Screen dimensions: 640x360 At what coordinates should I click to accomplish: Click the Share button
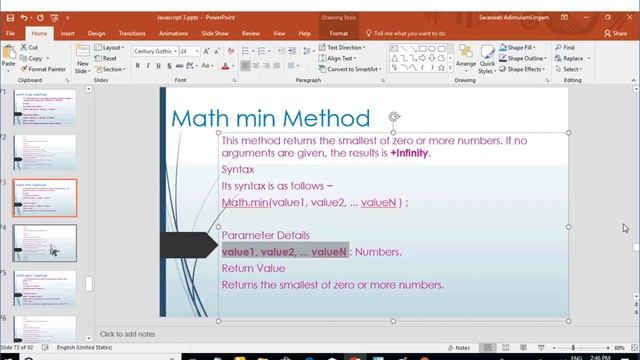616,33
